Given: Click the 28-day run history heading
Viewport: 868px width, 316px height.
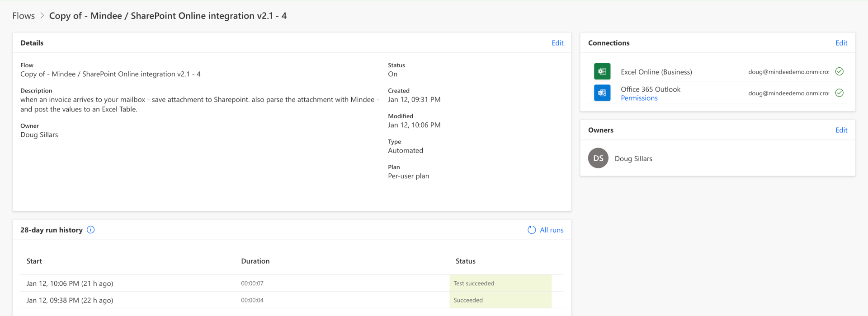Looking at the screenshot, I should coord(52,230).
